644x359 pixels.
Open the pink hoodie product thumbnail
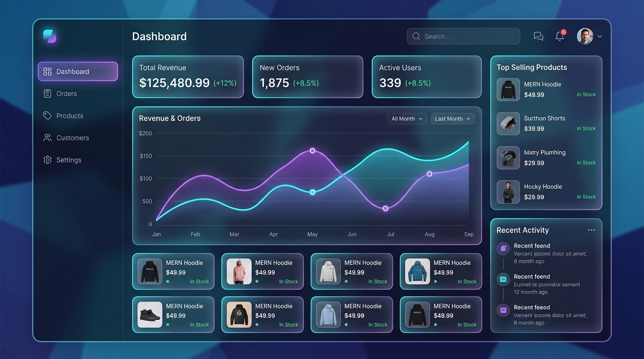point(239,272)
